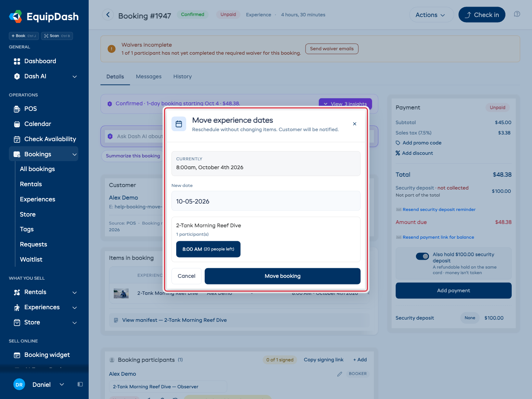
Task: Select the 8:00 AM time slot
Action: tap(208, 249)
